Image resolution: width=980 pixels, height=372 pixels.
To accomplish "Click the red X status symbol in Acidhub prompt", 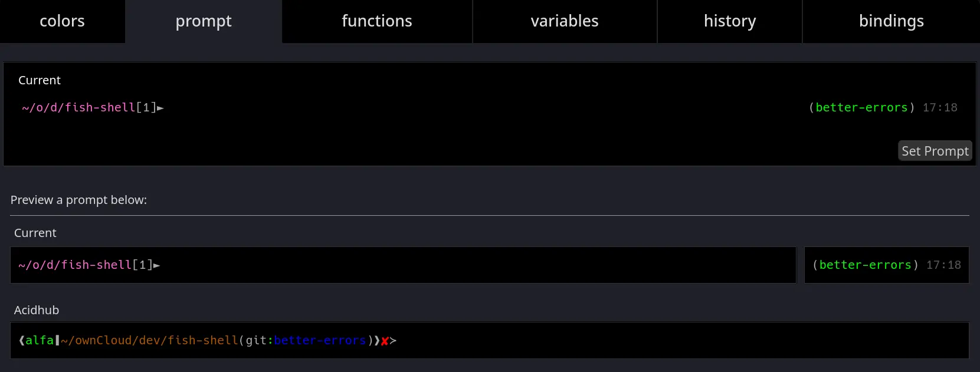I will click(385, 341).
